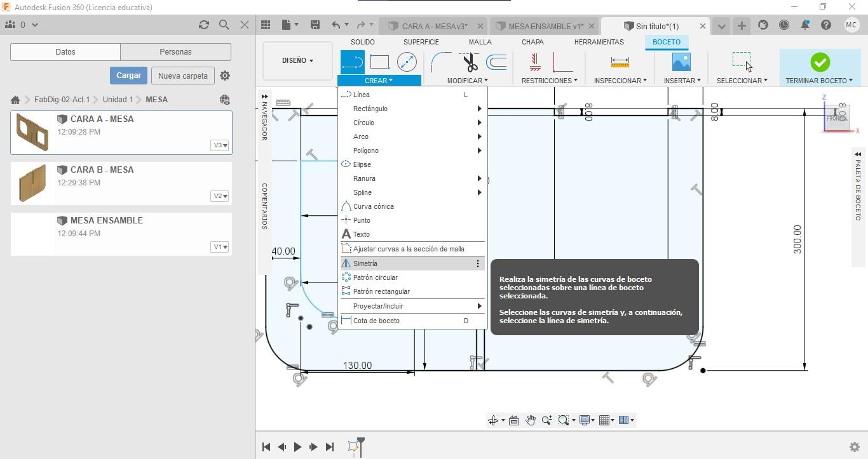Open the data panel grid icon
This screenshot has height=459, width=868.
pyautogui.click(x=266, y=25)
